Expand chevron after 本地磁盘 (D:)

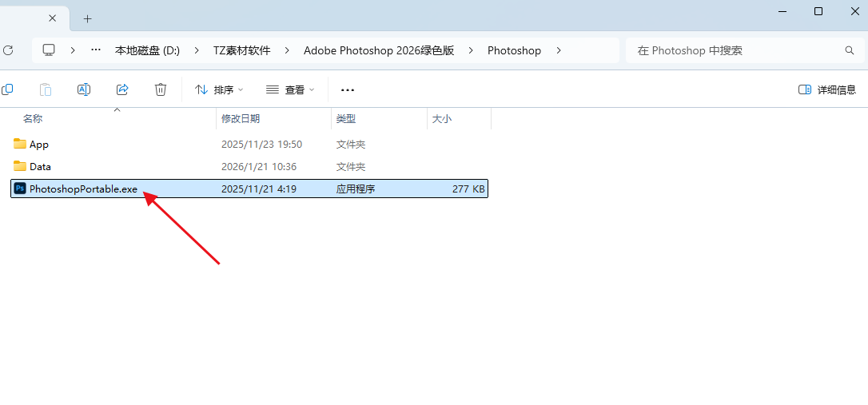197,50
